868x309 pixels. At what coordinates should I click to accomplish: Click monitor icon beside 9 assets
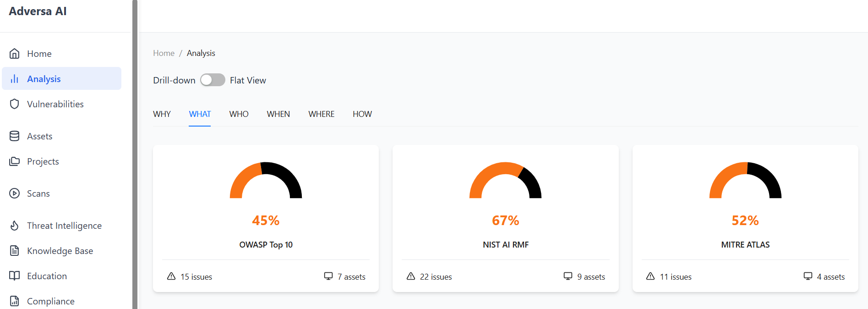pos(568,276)
